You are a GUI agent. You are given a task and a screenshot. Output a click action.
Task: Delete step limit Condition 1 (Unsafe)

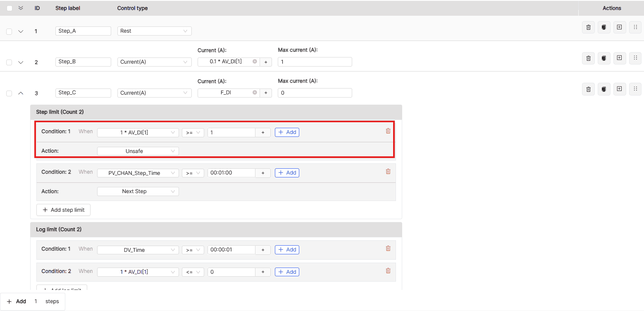point(388,131)
